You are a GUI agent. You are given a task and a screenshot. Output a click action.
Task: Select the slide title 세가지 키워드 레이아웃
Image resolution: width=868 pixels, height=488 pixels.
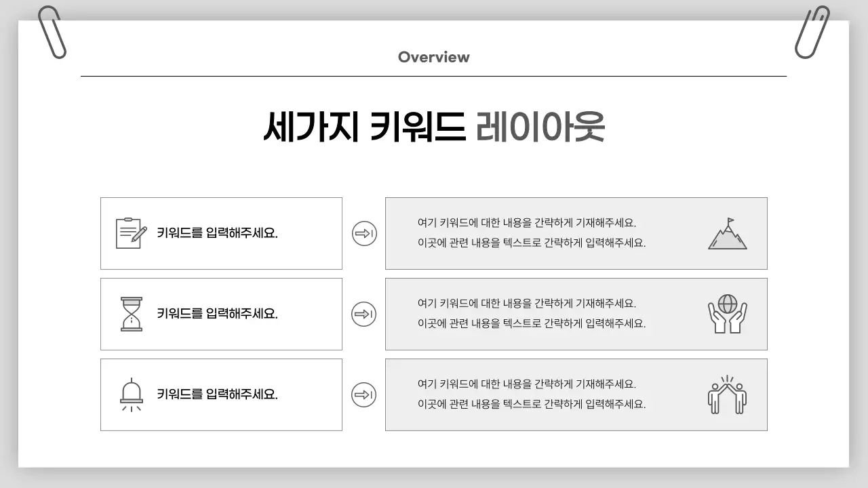click(434, 126)
